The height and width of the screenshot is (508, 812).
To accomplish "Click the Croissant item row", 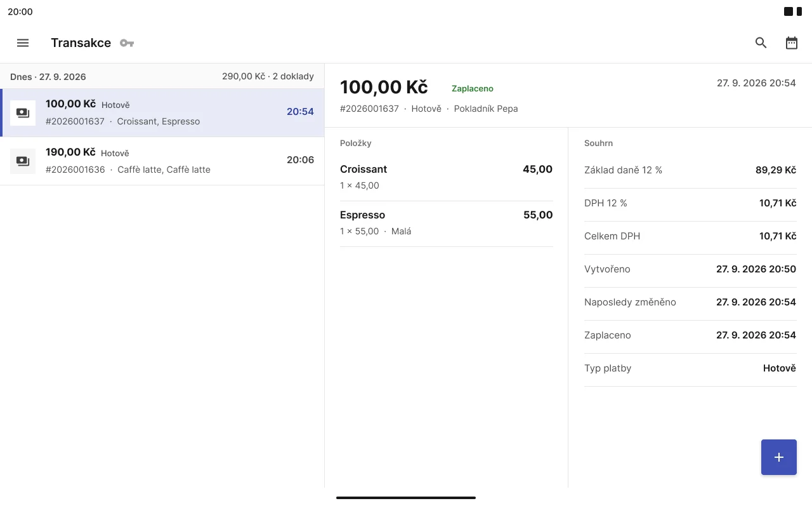I will tap(447, 177).
